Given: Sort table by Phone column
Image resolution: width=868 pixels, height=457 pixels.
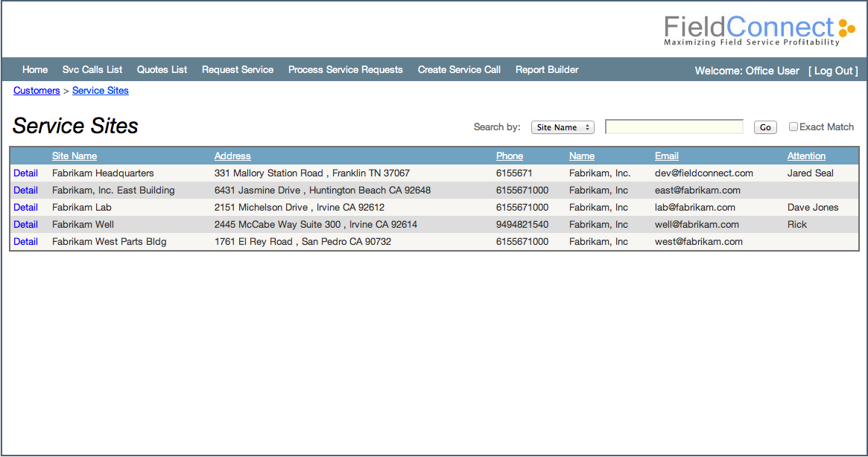Looking at the screenshot, I should tap(510, 156).
